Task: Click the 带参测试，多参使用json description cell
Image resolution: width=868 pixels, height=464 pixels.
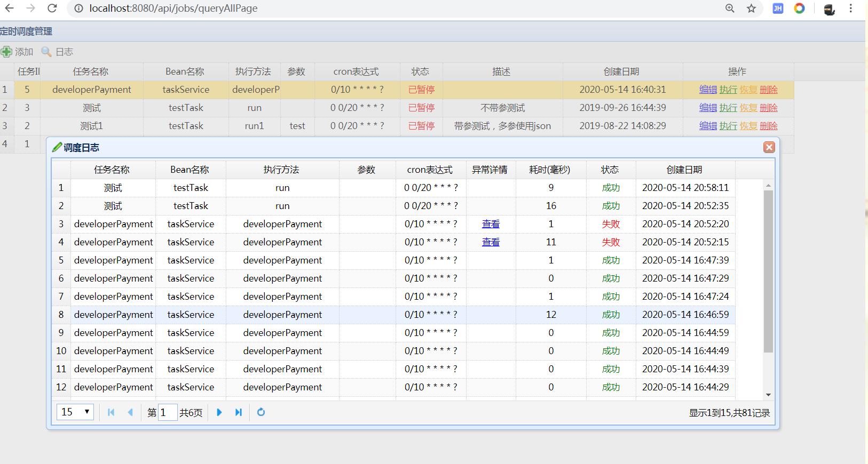Action: coord(502,126)
